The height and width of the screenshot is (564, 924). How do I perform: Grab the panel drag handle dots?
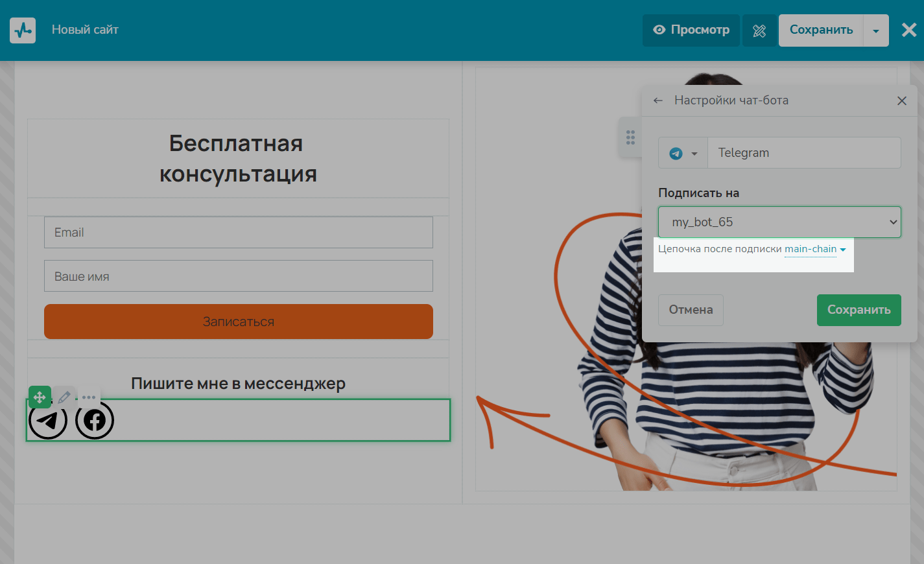(x=630, y=137)
